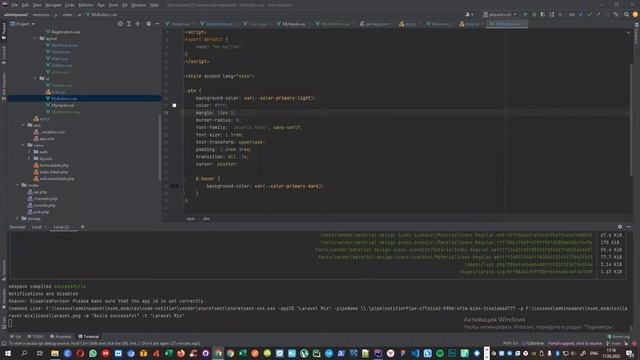Switch to the first Local terminal tab
Viewport: 640px width, 360px height.
37,227
